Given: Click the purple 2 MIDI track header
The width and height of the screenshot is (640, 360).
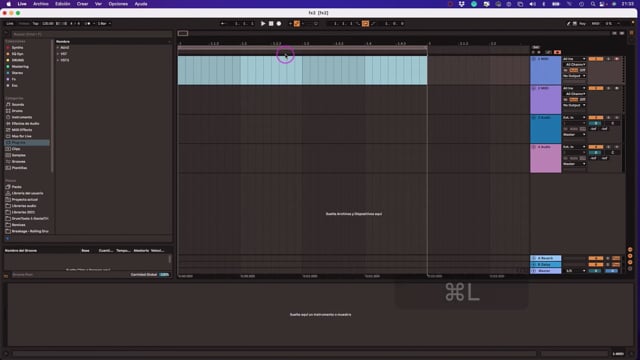Looking at the screenshot, I should [x=546, y=100].
